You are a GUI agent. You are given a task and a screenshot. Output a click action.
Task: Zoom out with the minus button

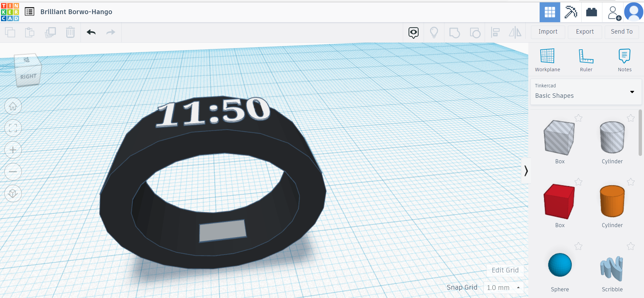click(x=13, y=172)
